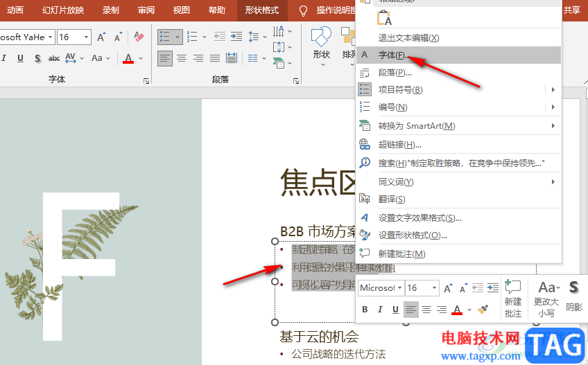Increase list indent level in ribbon
This screenshot has width=588, height=365.
(236, 36)
